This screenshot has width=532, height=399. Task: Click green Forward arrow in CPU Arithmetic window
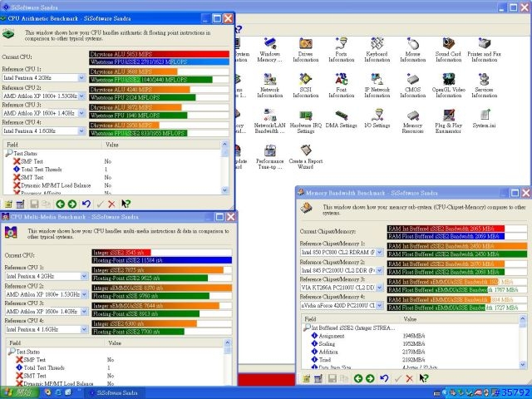tap(72, 204)
